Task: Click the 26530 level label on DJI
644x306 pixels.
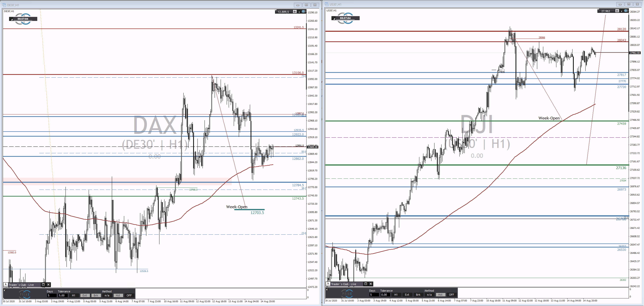Action: (622, 250)
